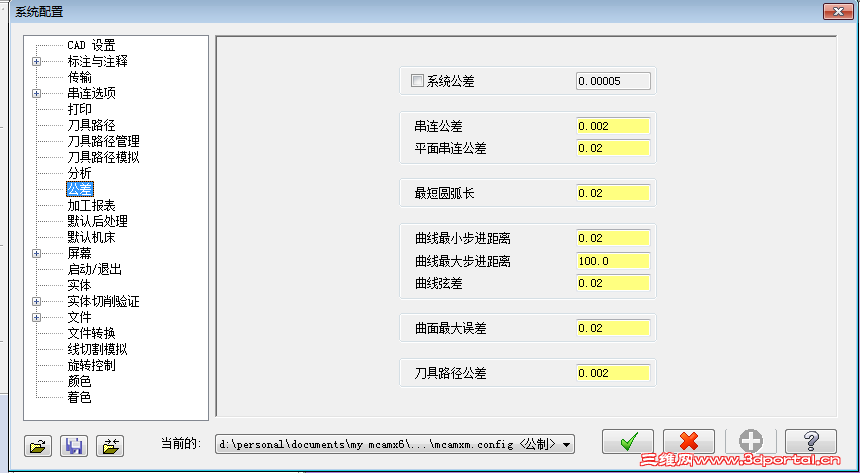Open help with the question mark button
This screenshot has height=473, width=860.
pos(811,441)
